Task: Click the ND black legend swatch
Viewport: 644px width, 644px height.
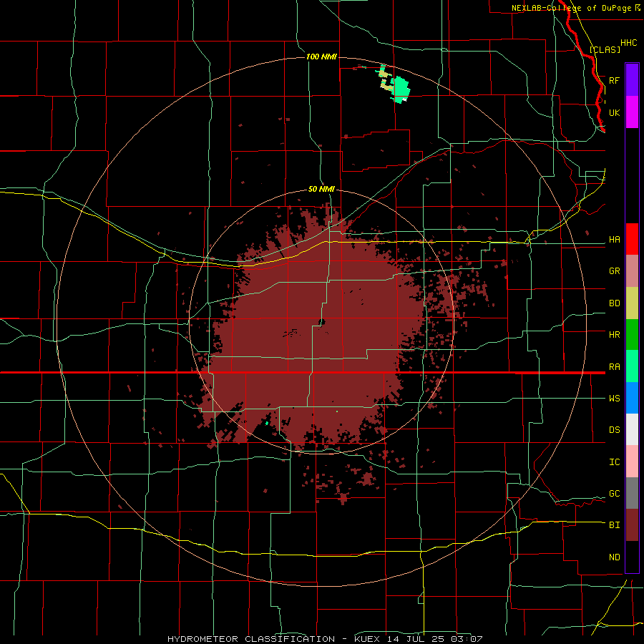Action: click(x=632, y=557)
